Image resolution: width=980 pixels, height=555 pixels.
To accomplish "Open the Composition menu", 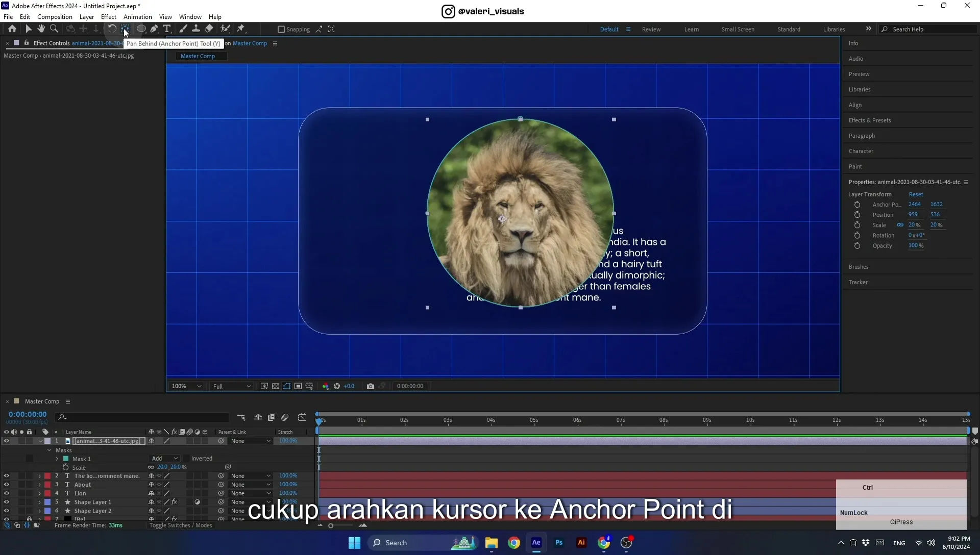I will click(55, 17).
